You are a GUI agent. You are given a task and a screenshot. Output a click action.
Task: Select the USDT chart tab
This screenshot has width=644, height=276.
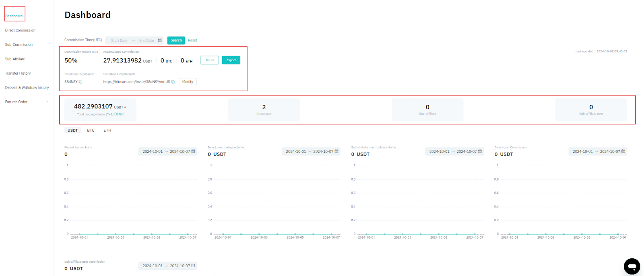[73, 131]
